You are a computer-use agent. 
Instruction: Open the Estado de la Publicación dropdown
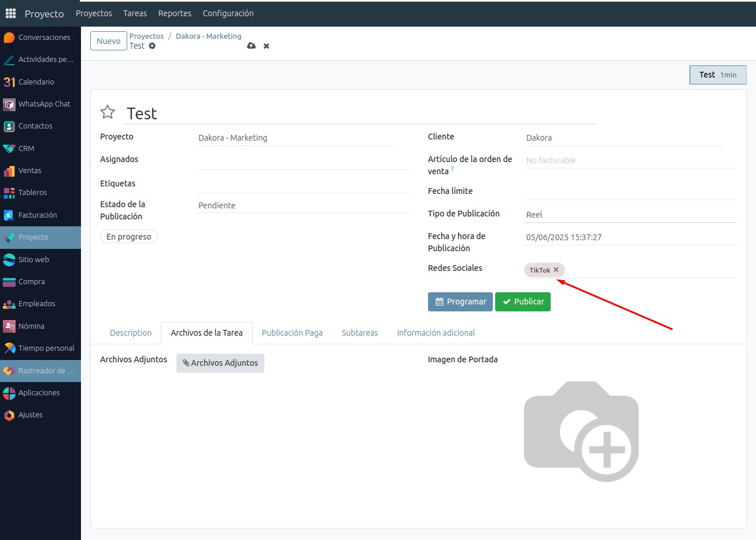click(302, 205)
